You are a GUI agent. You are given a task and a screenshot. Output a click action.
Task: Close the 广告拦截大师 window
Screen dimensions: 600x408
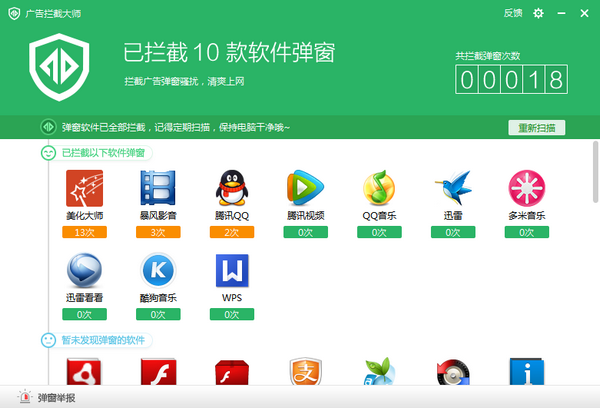tap(584, 13)
